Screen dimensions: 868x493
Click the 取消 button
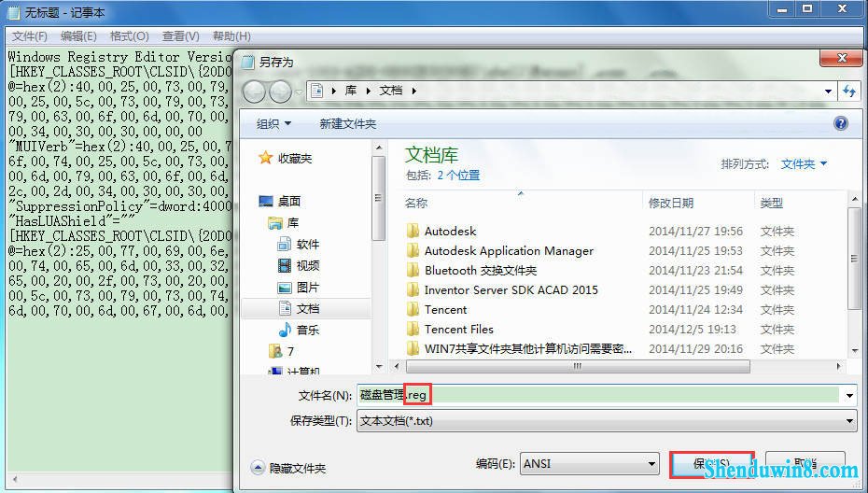point(805,464)
